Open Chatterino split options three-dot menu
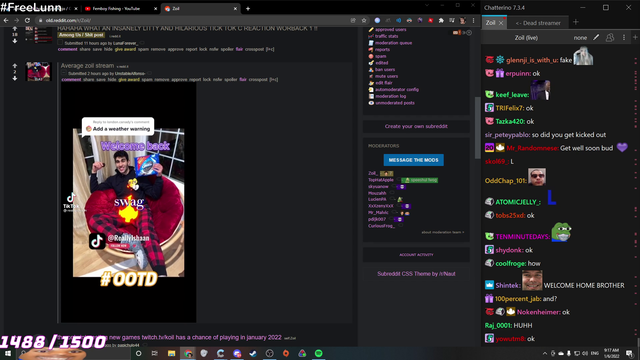640x360 pixels. point(624,38)
